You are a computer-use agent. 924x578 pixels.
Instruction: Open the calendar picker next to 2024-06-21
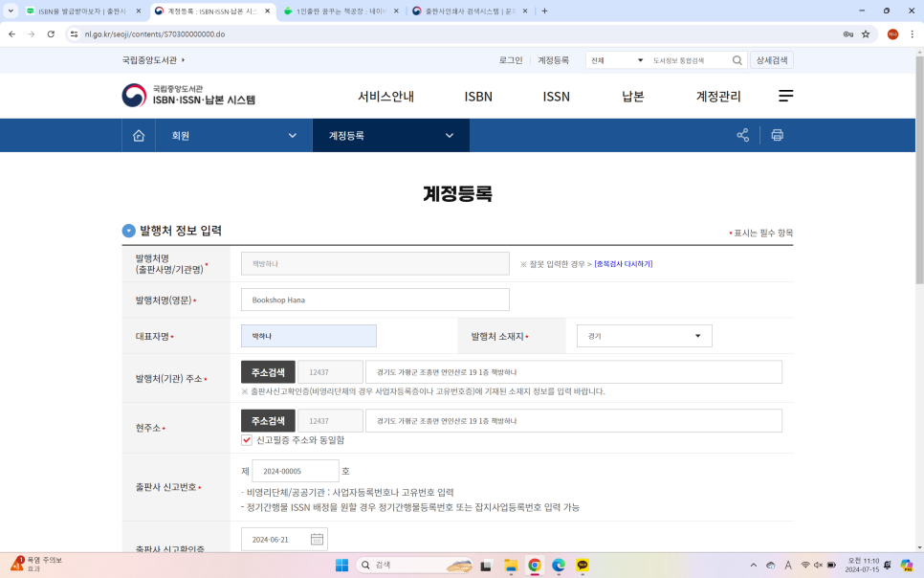click(x=317, y=539)
